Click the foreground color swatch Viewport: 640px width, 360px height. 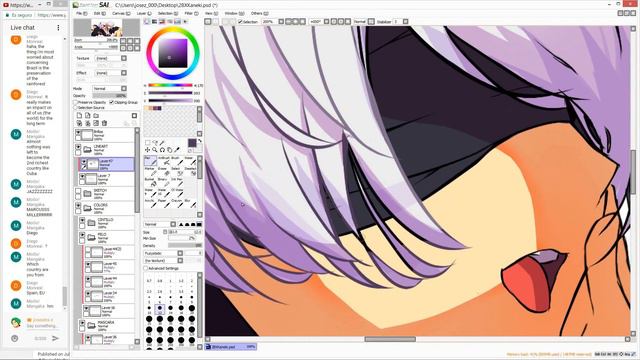point(192,143)
